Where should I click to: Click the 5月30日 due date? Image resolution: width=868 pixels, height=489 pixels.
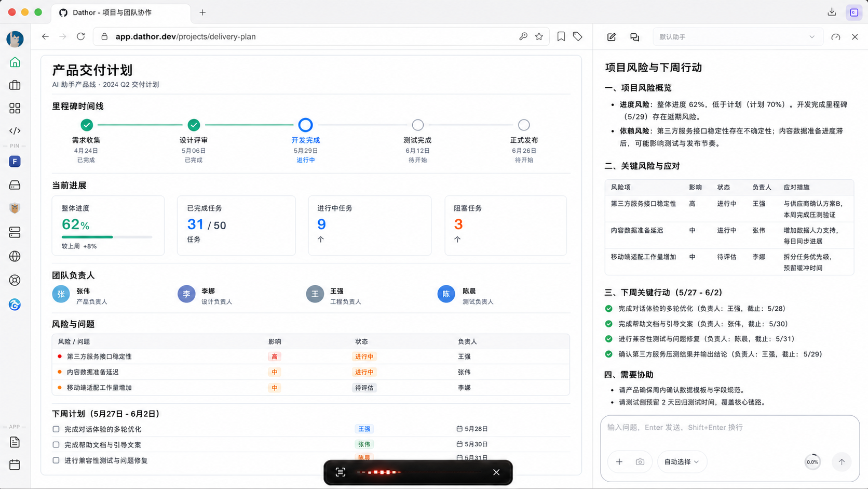pyautogui.click(x=472, y=444)
